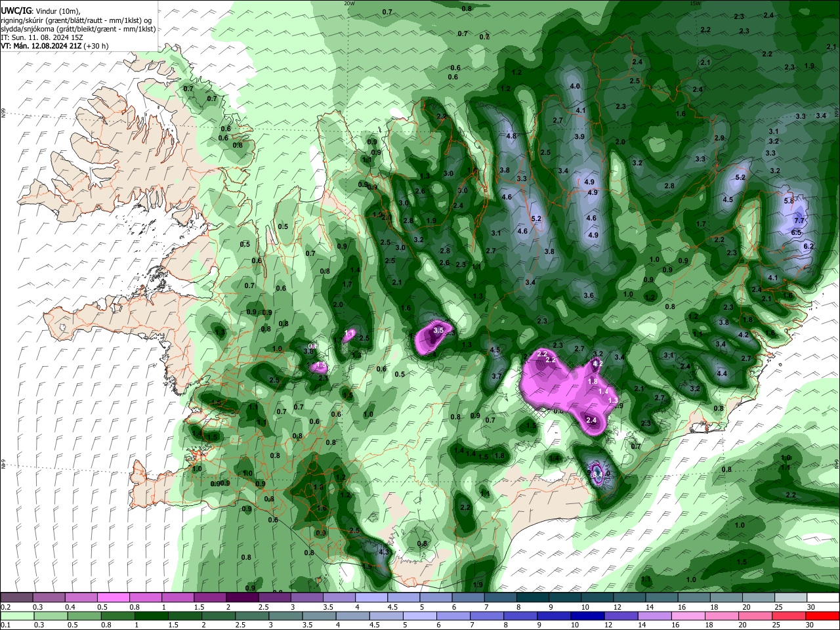Click the 3.5 value inside the pink snow patch
This screenshot has width=840, height=630.
pyautogui.click(x=438, y=330)
